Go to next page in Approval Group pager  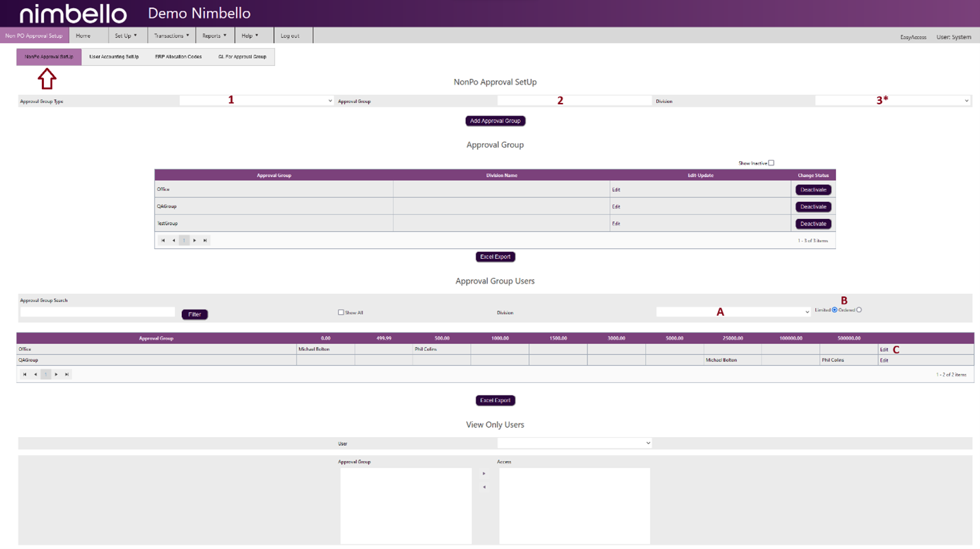click(195, 240)
